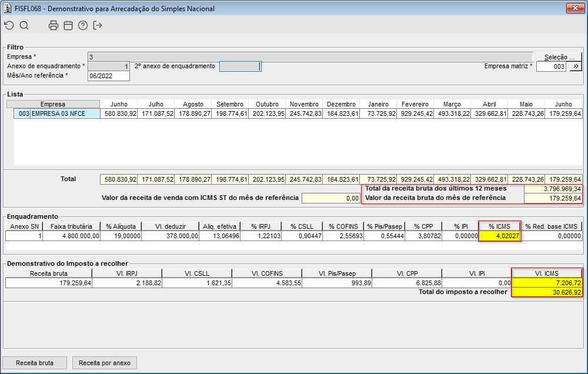Viewport: 588px width, 374px height.
Task: Select the EMPRESA 03 NFCE row
Action: [x=57, y=113]
